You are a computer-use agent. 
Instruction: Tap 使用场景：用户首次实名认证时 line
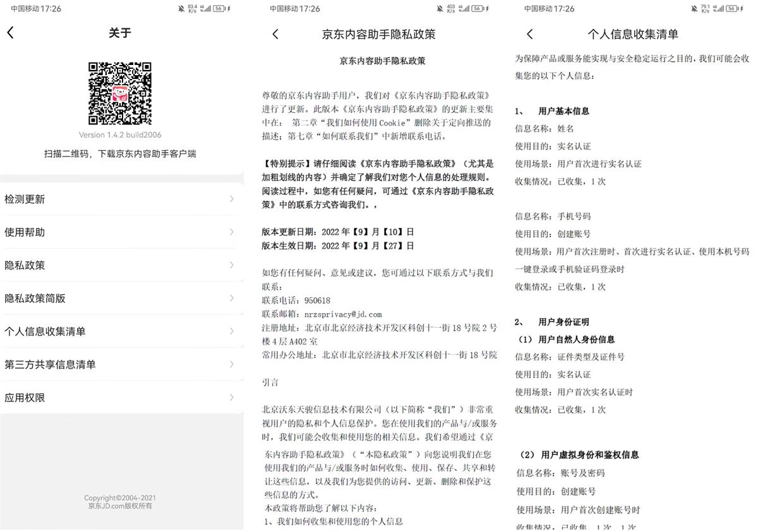tap(574, 392)
